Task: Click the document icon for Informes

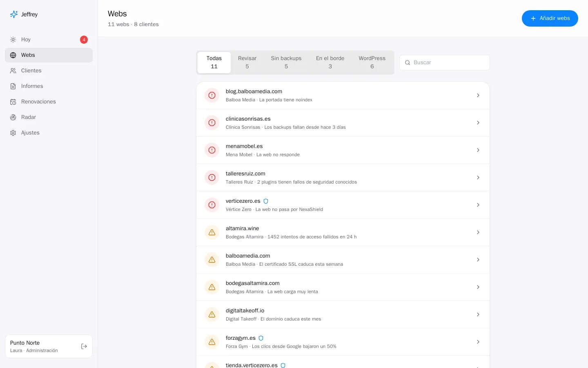Action: coord(13,86)
